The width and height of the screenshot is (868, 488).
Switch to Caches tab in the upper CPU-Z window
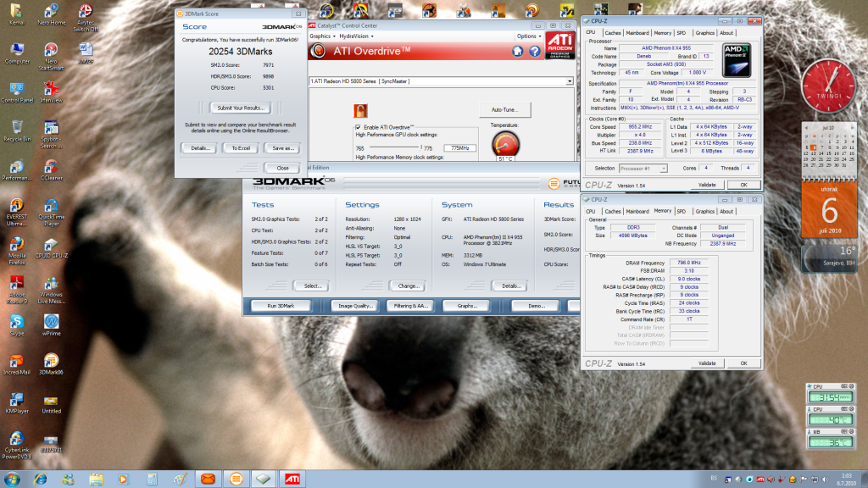pyautogui.click(x=612, y=33)
